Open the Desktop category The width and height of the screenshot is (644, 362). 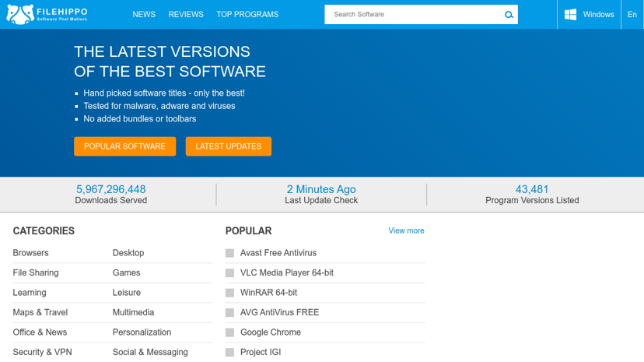(128, 253)
